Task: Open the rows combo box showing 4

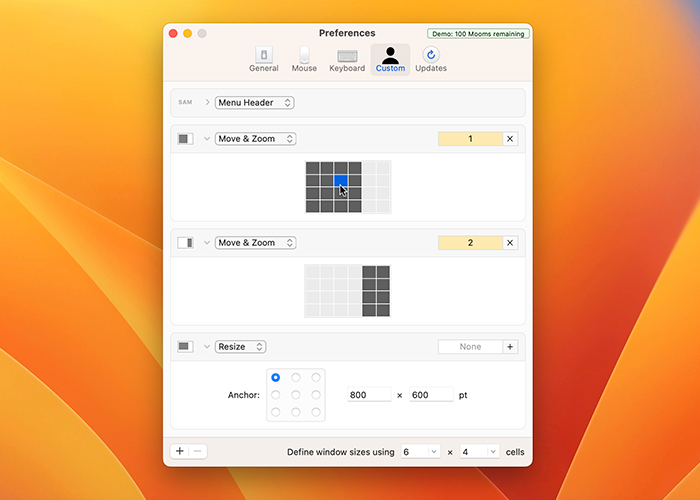Action: [x=479, y=452]
